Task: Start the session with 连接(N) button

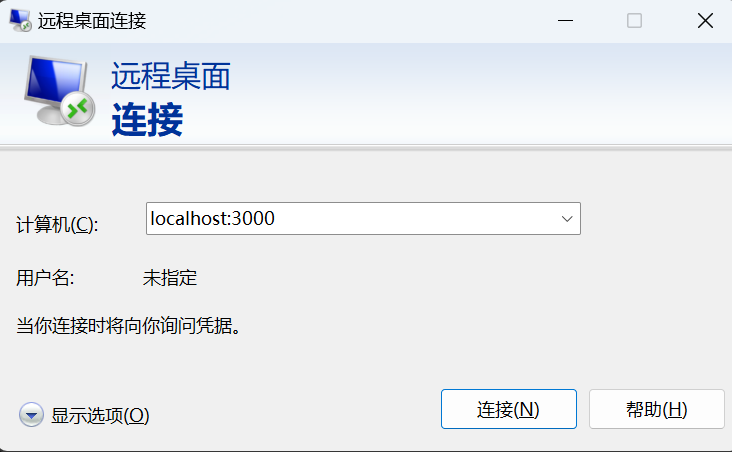Action: 509,409
